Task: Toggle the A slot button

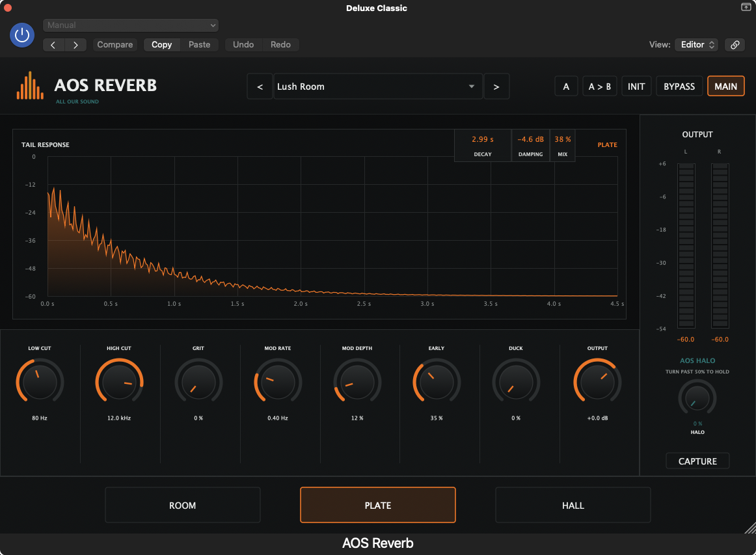Action: 566,87
